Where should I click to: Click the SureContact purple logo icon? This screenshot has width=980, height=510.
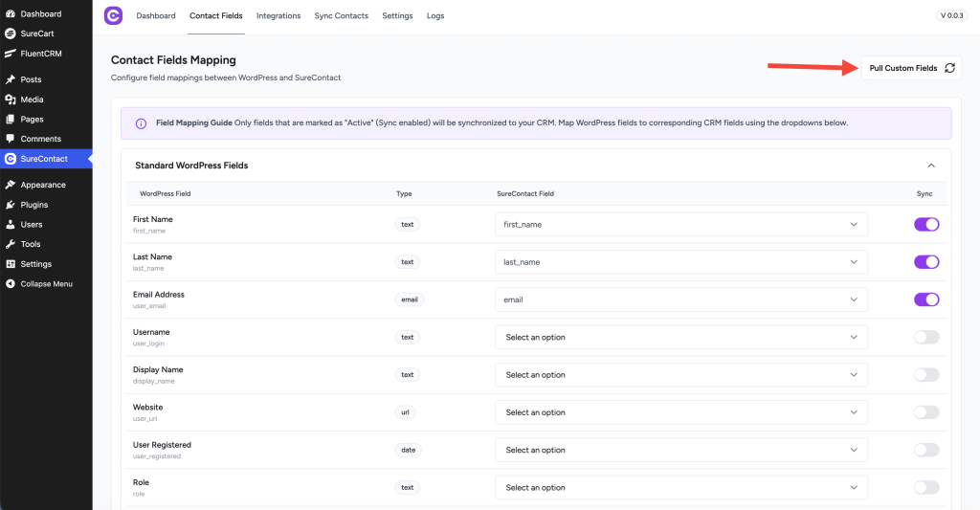point(113,16)
